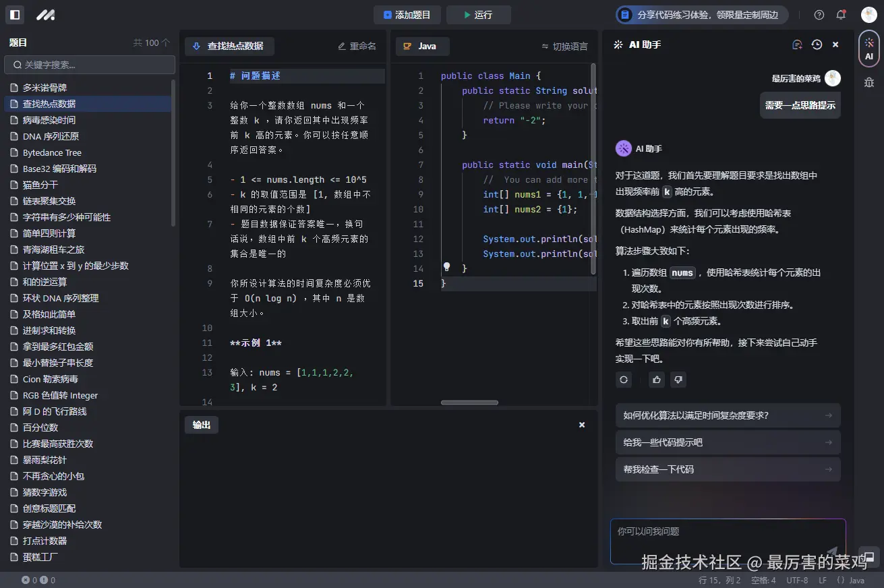Close the 输出 output panel

pyautogui.click(x=582, y=425)
